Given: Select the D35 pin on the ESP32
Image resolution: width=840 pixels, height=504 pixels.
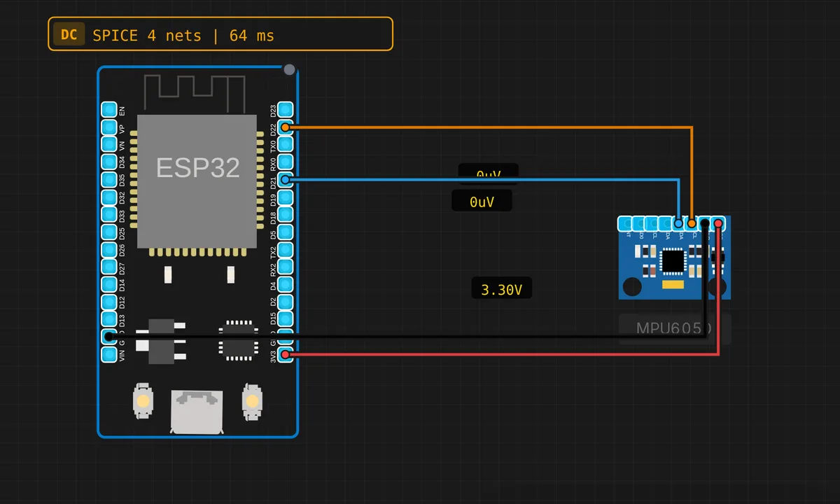Looking at the screenshot, I should 109,180.
